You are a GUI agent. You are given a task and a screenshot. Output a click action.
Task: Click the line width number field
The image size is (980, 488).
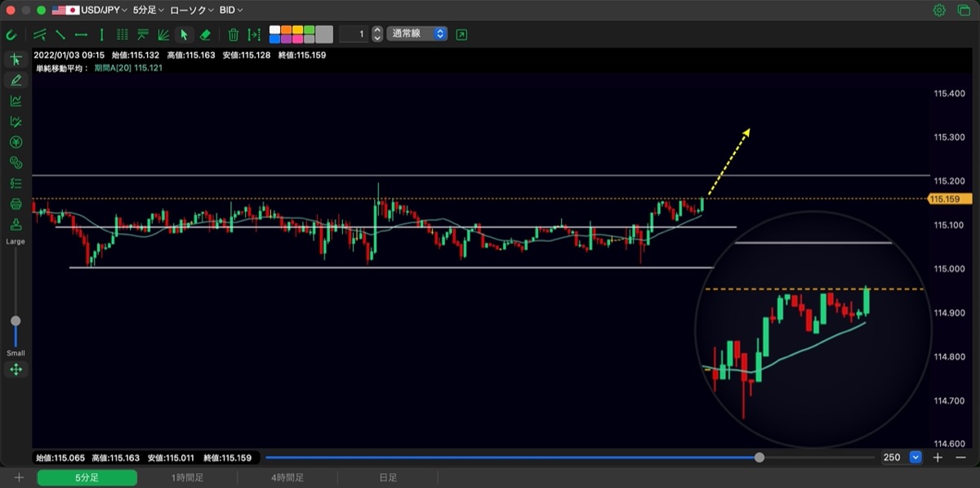click(x=353, y=34)
